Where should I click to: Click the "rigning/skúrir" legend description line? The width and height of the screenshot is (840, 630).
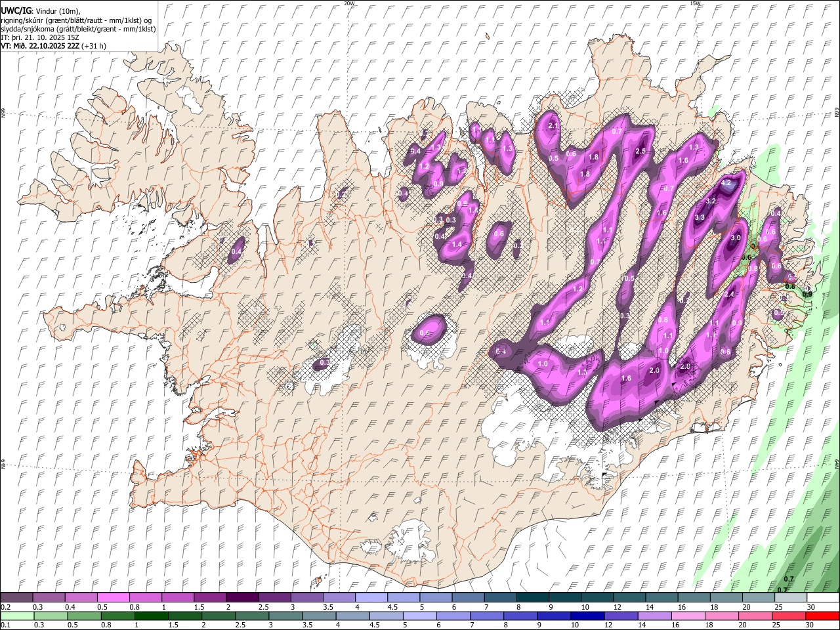click(x=76, y=20)
